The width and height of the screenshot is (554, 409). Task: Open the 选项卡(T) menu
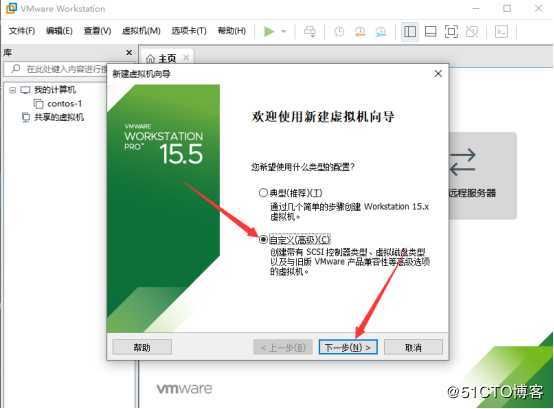tap(189, 31)
